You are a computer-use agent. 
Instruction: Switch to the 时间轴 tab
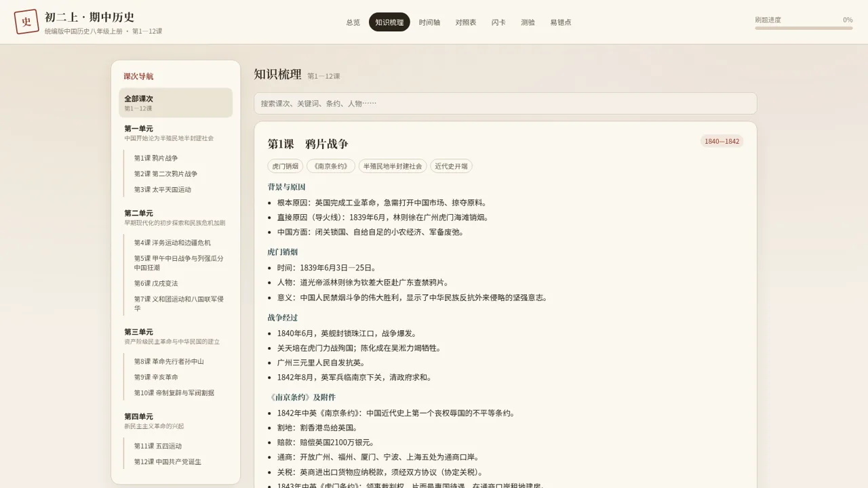[429, 22]
